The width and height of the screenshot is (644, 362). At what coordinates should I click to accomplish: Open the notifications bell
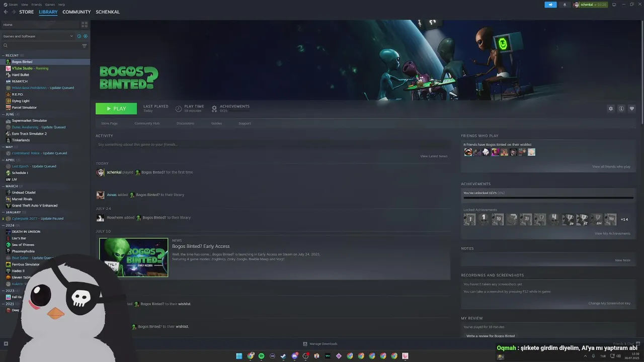tap(565, 5)
